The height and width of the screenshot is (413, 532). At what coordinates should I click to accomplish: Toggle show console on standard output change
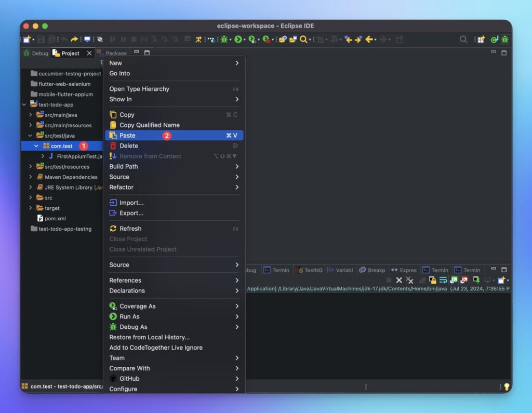pyautogui.click(x=454, y=280)
